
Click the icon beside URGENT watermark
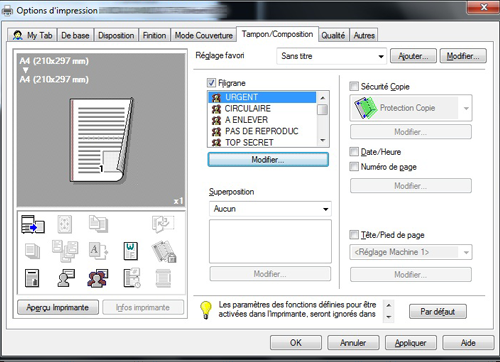216,97
